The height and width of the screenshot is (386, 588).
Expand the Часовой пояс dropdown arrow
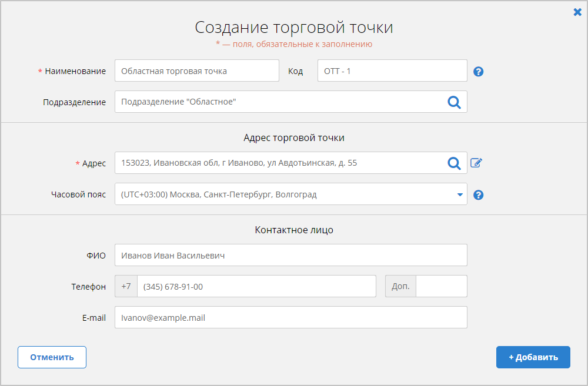[x=460, y=195]
